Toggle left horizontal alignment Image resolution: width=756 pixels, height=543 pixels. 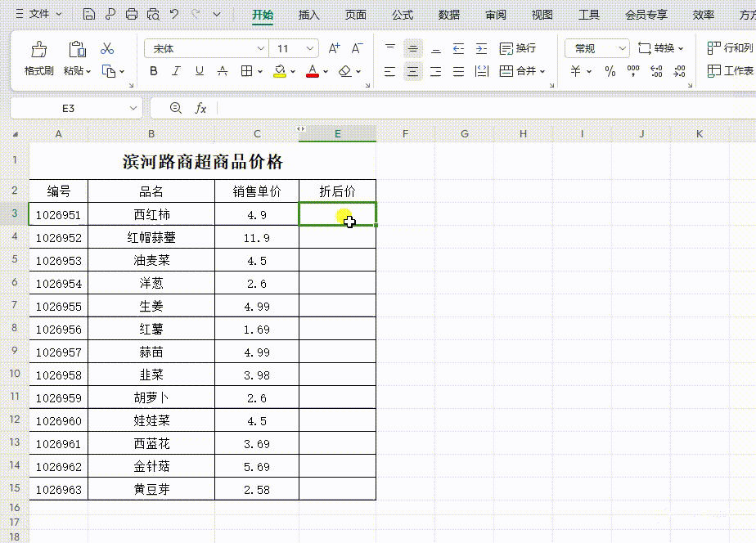[390, 71]
